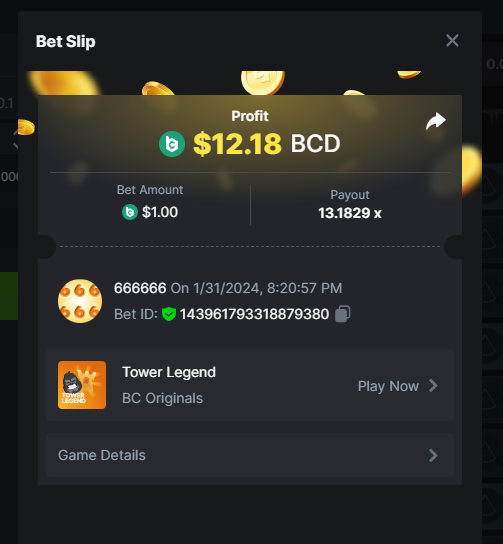Select the Tower Legend title
This screenshot has height=544, width=503.
pyautogui.click(x=169, y=372)
